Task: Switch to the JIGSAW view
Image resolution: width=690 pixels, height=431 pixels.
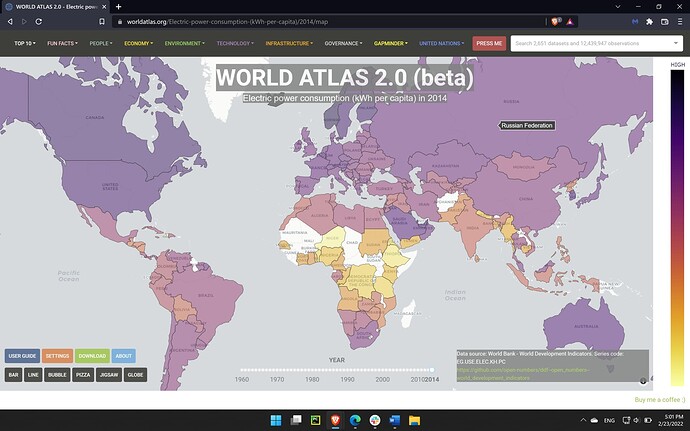Action: click(x=109, y=375)
